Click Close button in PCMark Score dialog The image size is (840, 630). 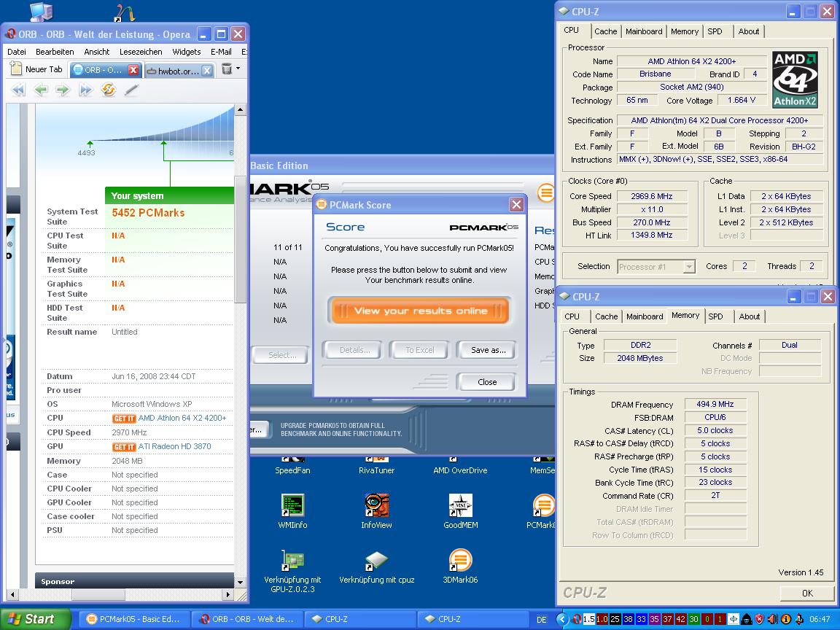pyautogui.click(x=487, y=382)
